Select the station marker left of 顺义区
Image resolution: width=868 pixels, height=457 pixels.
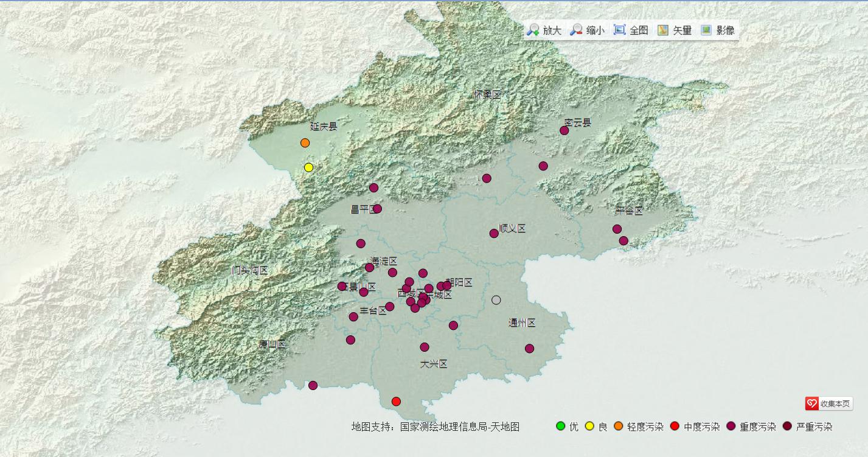tap(494, 233)
